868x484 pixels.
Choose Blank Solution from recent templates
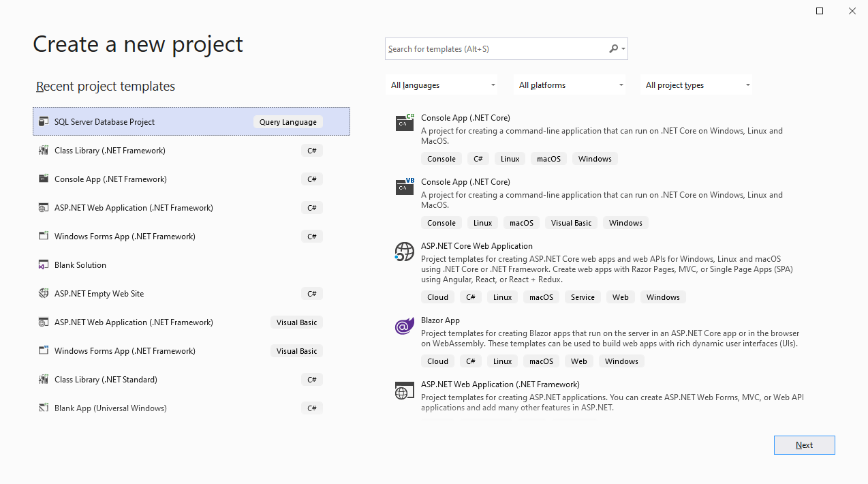click(191, 265)
